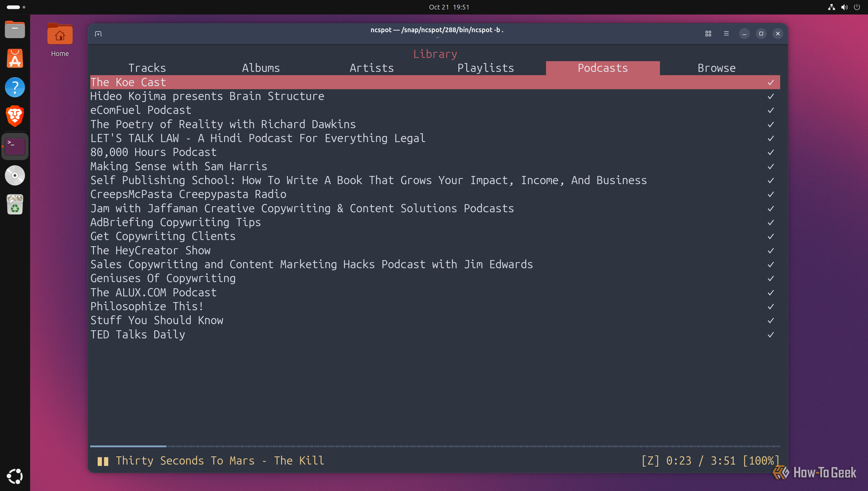
Task: Open the power menu icon
Action: 857,7
